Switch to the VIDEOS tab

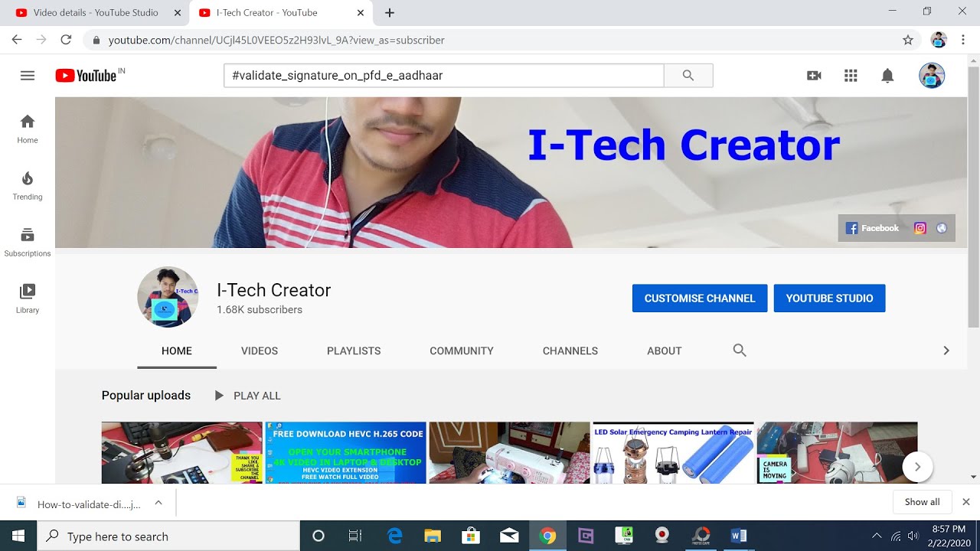260,350
